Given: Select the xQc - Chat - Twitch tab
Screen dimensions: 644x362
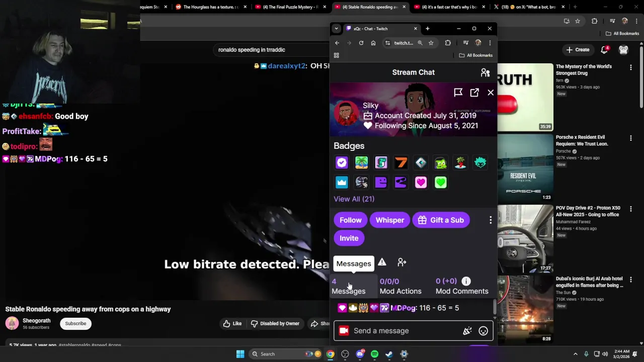Looking at the screenshot, I should click(x=381, y=29).
